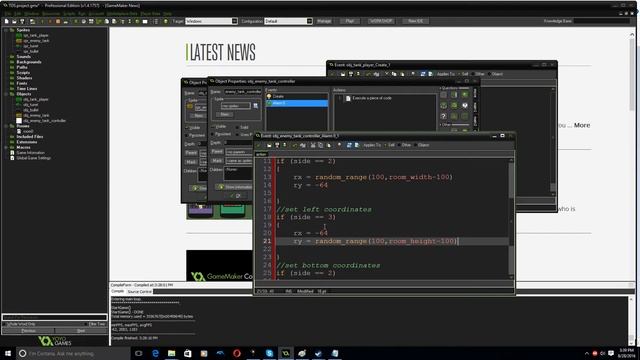The image size is (640, 360).
Task: Select Other radio in alarm event Applies To
Action: pos(400,145)
